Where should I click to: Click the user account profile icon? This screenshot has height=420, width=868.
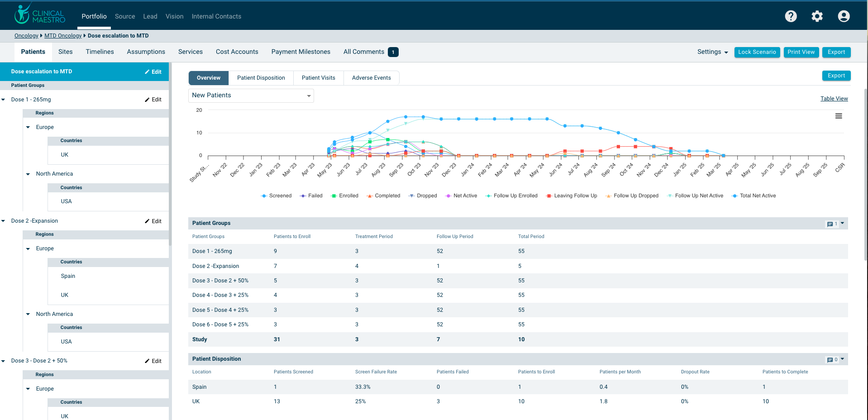point(844,16)
